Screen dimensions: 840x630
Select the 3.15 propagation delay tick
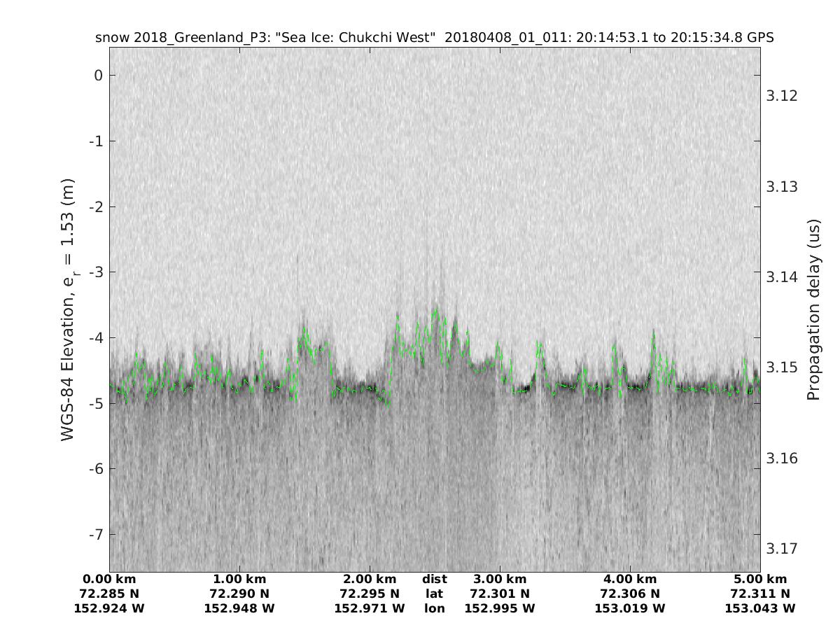point(782,367)
